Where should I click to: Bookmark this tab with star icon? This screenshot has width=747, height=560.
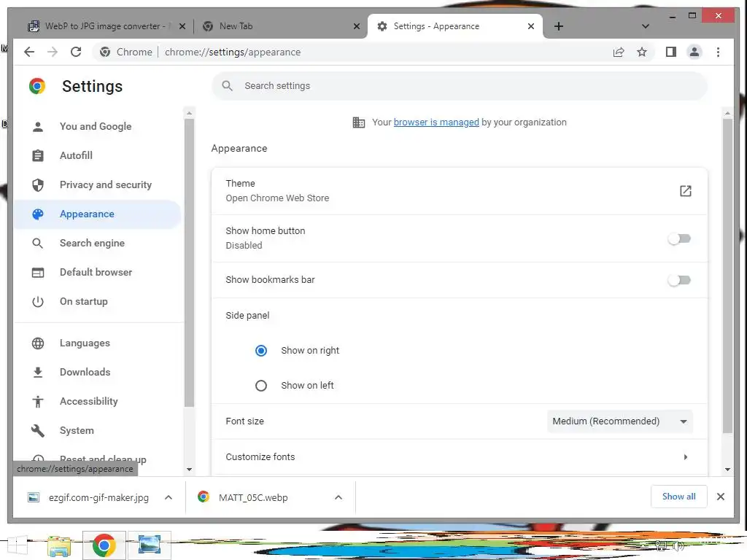[642, 52]
